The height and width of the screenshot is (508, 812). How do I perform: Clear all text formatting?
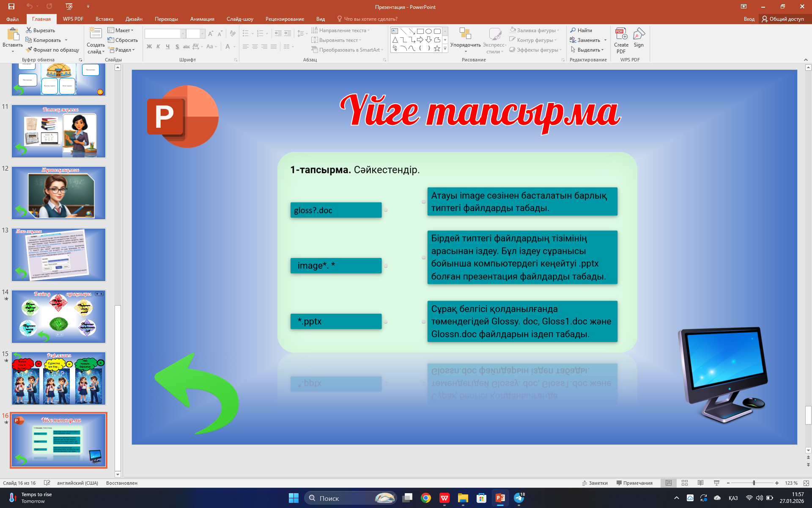click(x=233, y=33)
